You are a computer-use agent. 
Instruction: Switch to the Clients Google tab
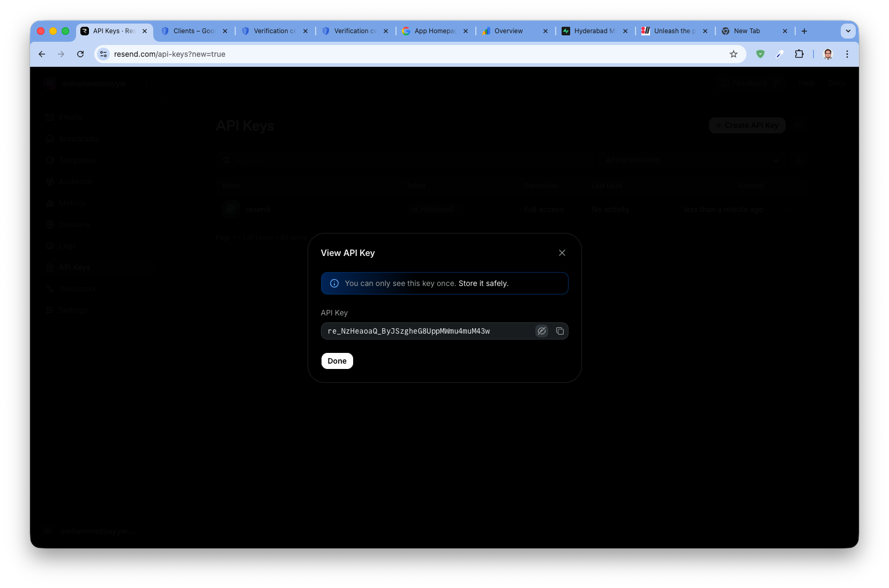click(193, 31)
